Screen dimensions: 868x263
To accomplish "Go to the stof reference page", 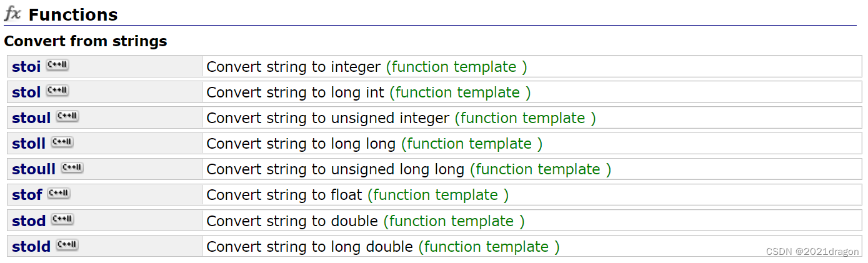I will pos(27,195).
